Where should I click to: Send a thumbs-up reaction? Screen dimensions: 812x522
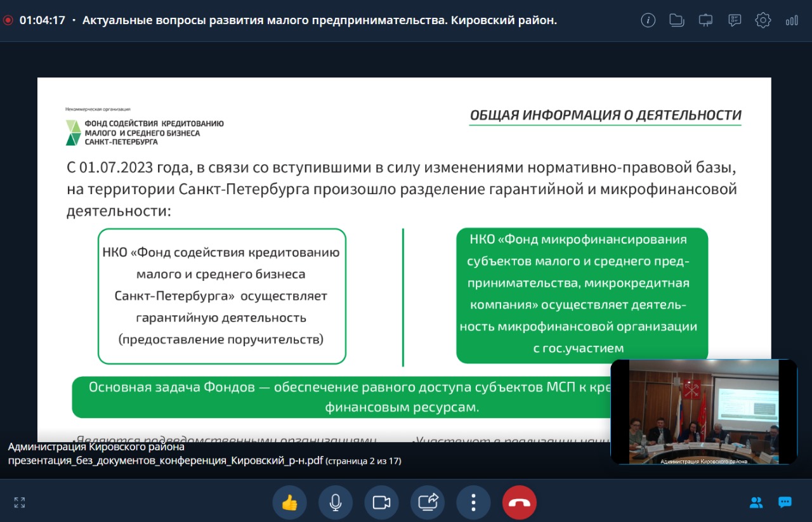click(x=289, y=503)
